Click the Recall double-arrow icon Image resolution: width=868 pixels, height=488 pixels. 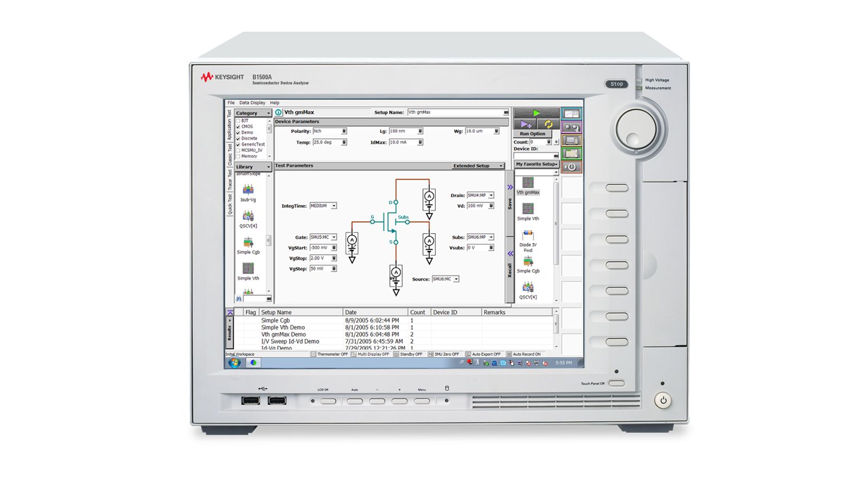click(x=510, y=253)
